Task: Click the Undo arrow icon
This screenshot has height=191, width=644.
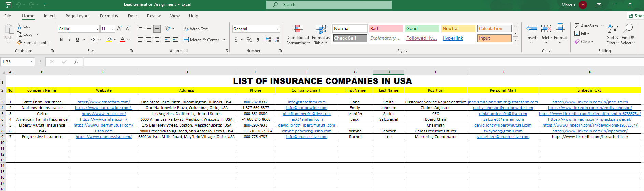Action: click(18, 5)
